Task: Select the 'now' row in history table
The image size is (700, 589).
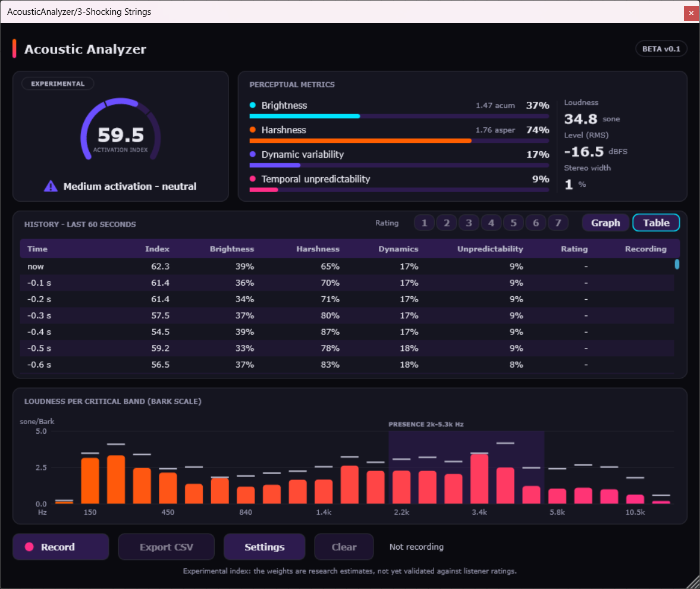Action: click(x=347, y=267)
